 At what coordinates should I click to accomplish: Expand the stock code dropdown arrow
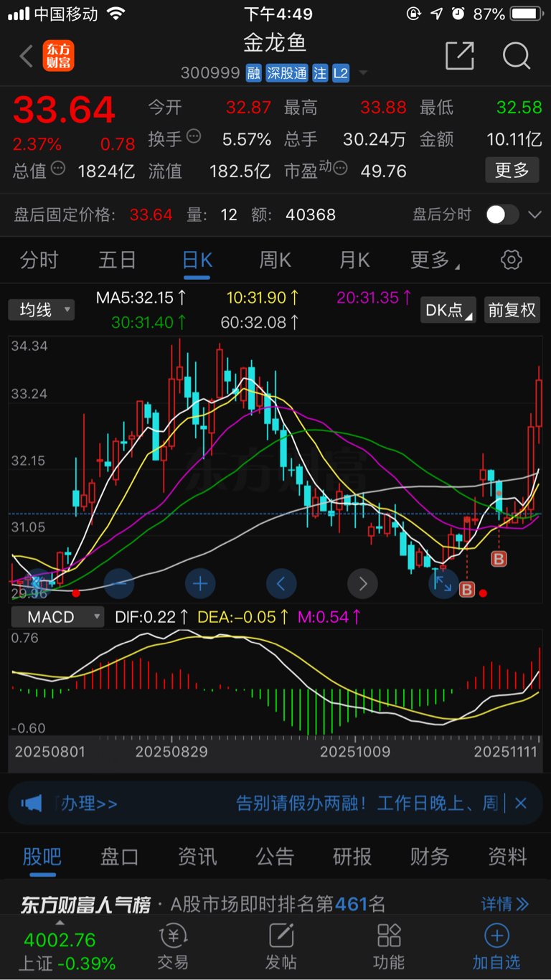point(363,73)
